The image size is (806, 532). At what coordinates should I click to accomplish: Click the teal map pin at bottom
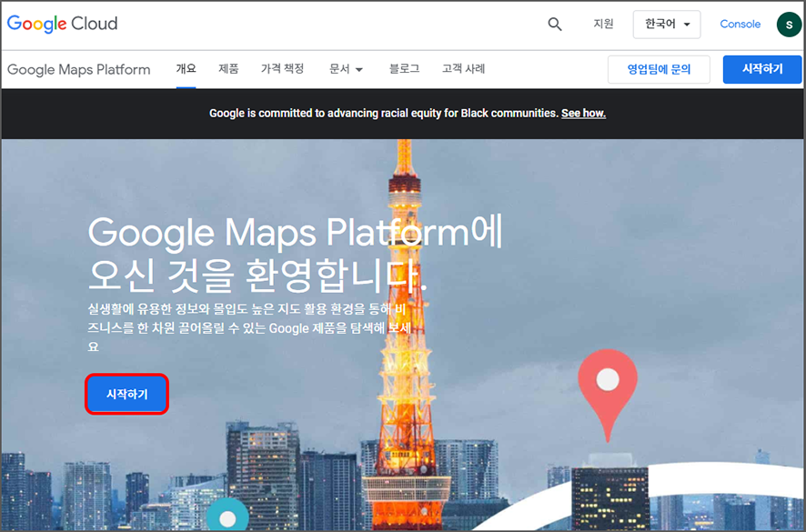click(x=227, y=516)
